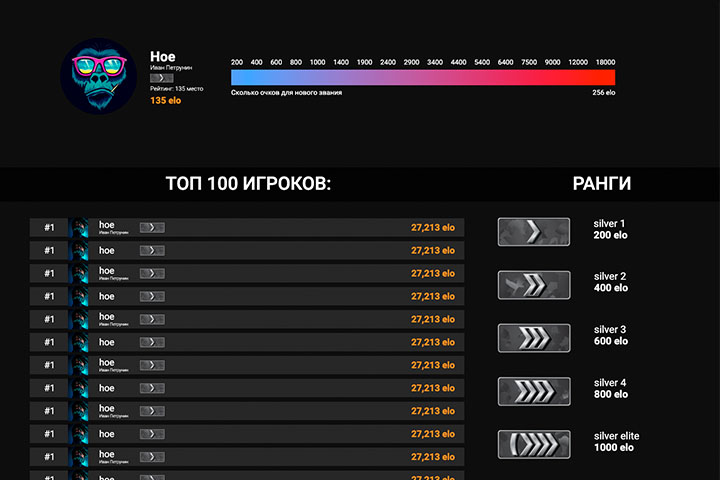Viewport: 720px width, 480px height.
Task: Select the РАНГИ section heading
Action: click(x=602, y=184)
